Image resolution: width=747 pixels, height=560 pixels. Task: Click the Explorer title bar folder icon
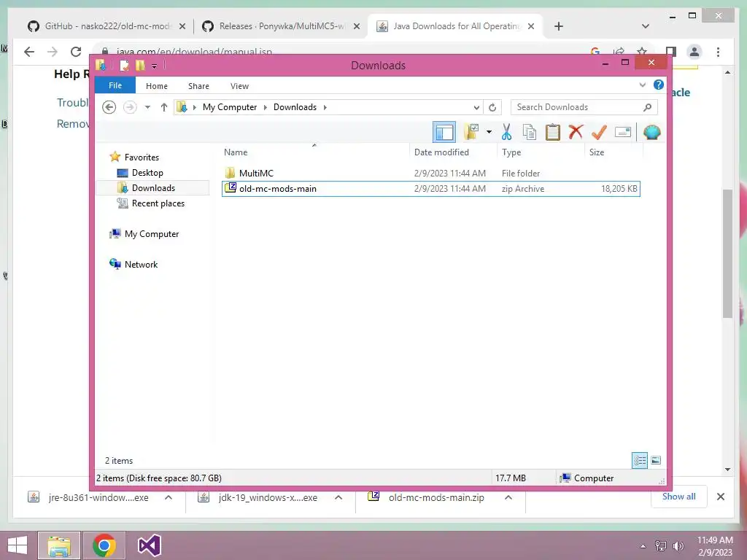click(x=101, y=65)
